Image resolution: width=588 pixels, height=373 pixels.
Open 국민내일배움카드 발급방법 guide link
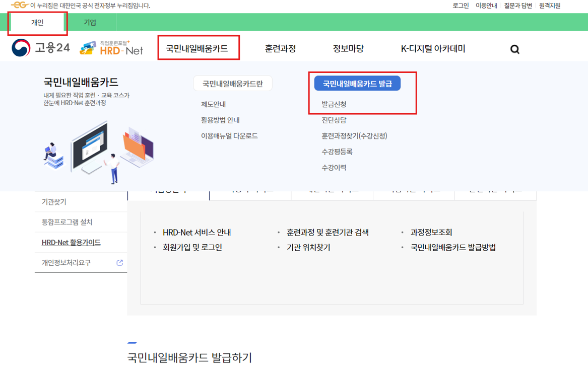pos(453,247)
